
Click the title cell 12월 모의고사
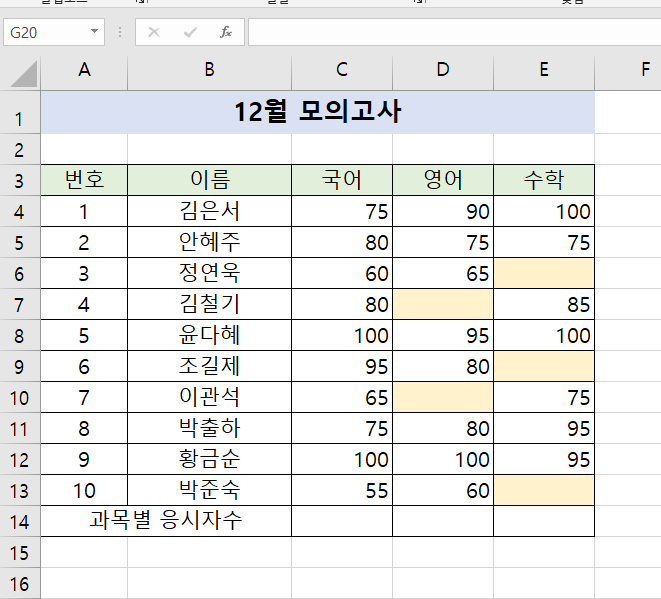[318, 113]
